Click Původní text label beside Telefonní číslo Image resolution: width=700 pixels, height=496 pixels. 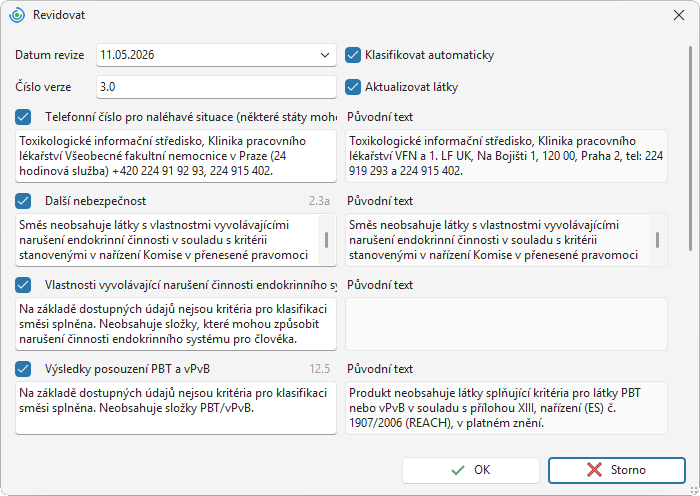tap(380, 117)
